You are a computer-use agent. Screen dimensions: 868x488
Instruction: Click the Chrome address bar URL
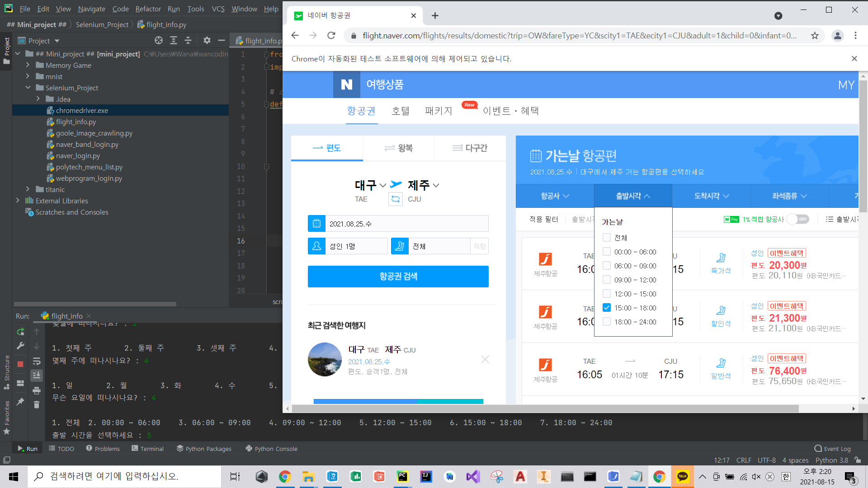pyautogui.click(x=580, y=35)
